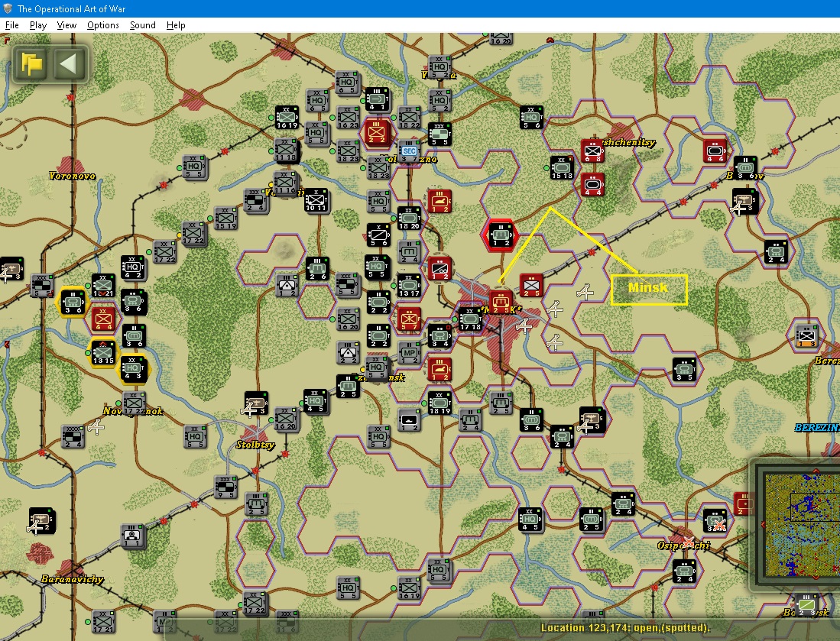Select red infantry unit 2 5 beside Minsk
This screenshot has width=840, height=641.
(531, 286)
